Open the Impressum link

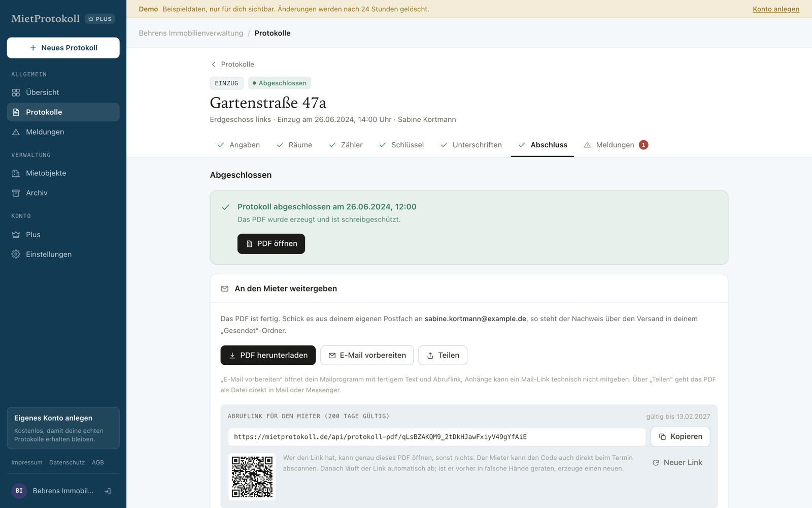tap(27, 462)
